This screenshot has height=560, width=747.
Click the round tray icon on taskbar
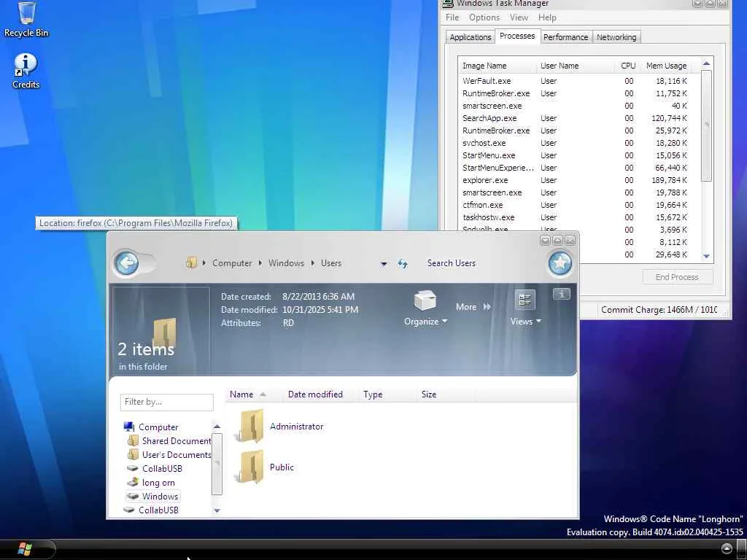coord(727,548)
